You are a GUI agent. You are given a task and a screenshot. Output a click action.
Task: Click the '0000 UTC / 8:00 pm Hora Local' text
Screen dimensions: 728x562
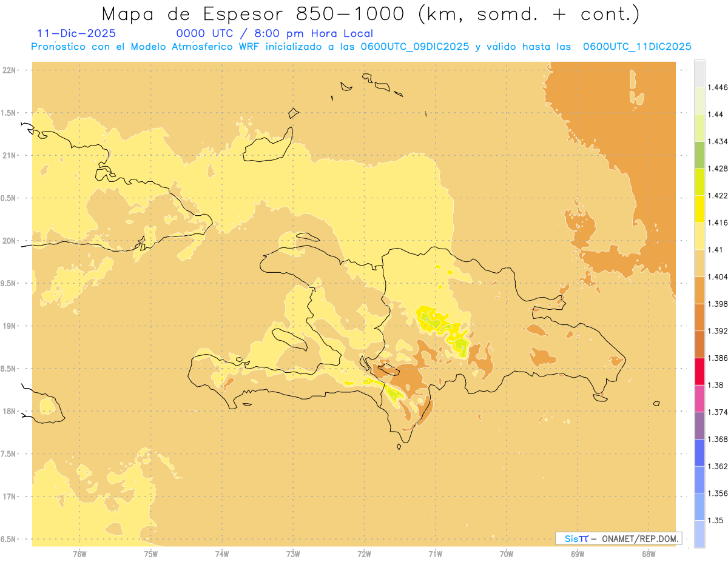275,33
